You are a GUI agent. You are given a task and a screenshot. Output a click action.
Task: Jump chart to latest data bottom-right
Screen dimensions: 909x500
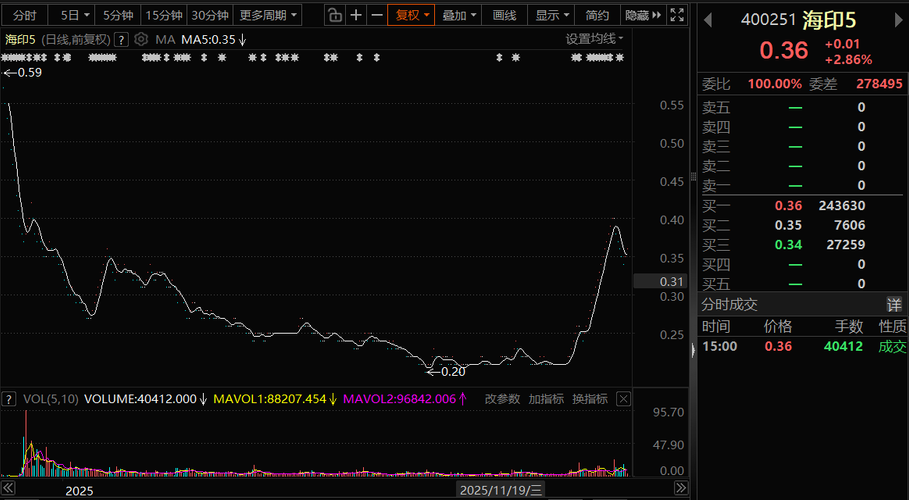(681, 488)
